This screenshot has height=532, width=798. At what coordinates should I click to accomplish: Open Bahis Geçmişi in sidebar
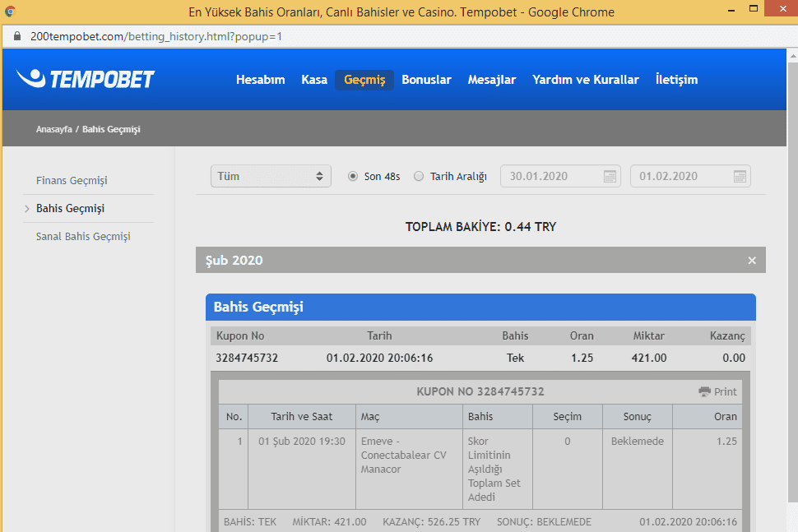(x=70, y=209)
